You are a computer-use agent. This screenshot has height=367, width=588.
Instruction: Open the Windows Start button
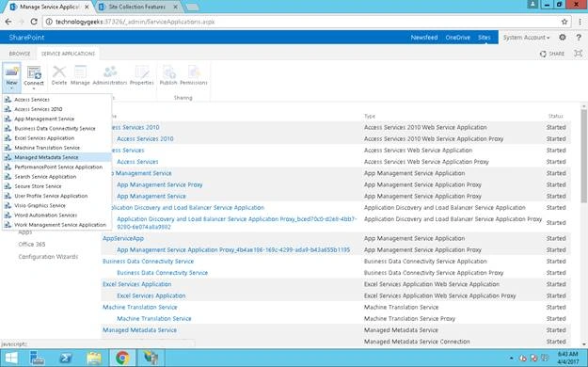click(x=11, y=358)
